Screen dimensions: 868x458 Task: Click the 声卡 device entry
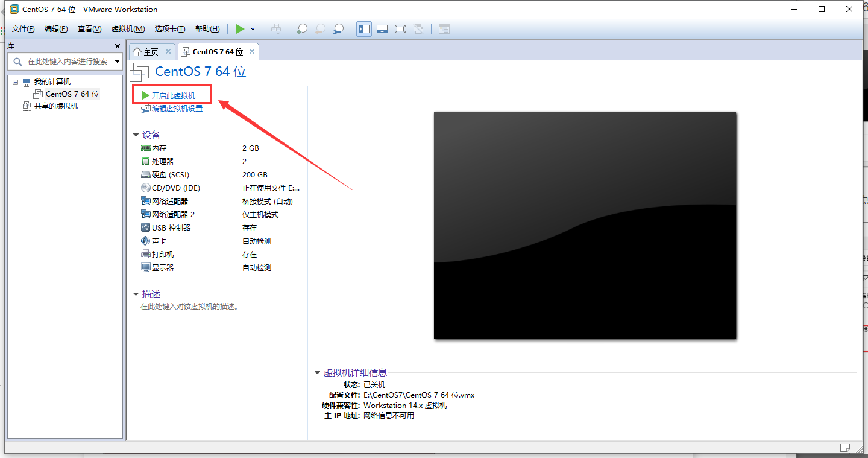157,241
